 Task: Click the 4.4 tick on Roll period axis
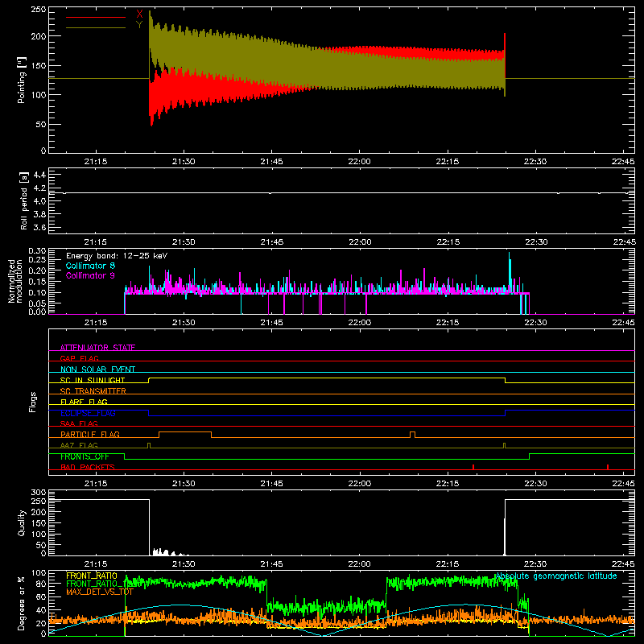click(x=39, y=175)
